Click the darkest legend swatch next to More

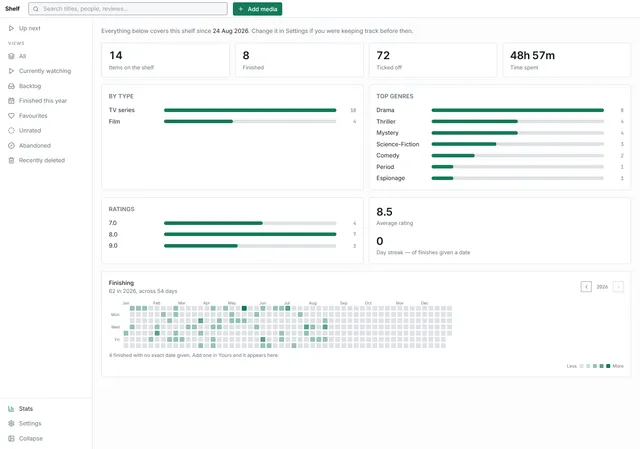point(608,366)
